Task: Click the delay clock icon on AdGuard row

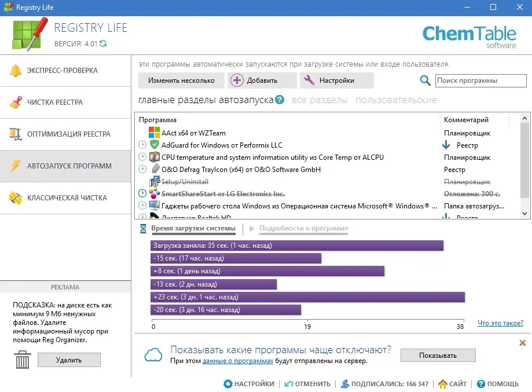Action: pos(142,145)
